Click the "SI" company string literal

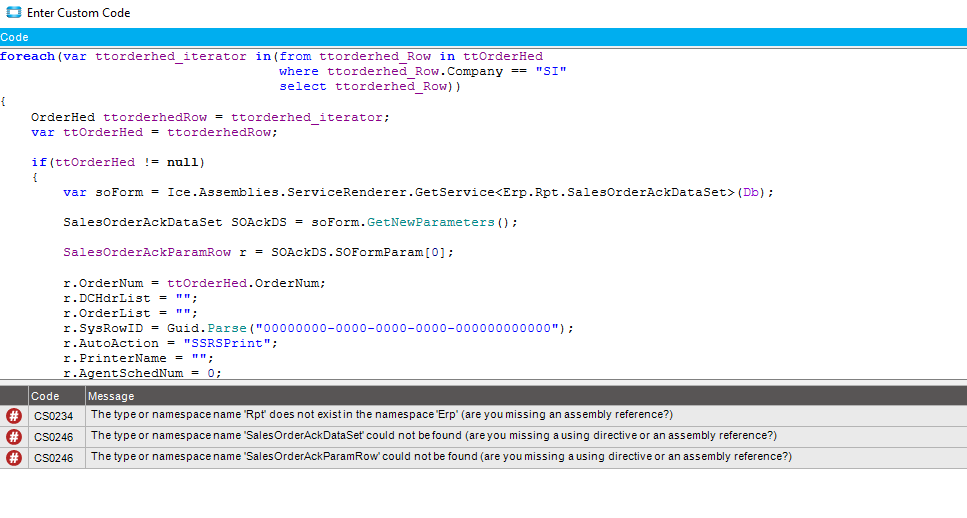tap(551, 72)
